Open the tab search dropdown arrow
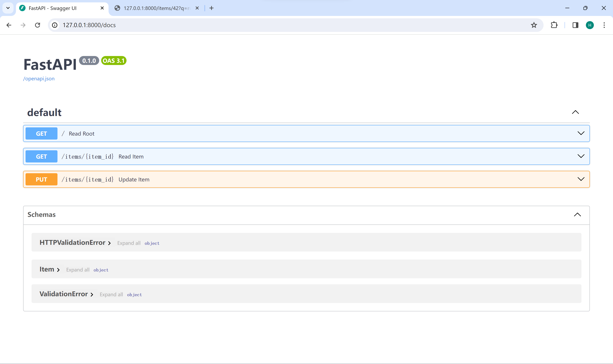The width and height of the screenshot is (613, 364). pyautogui.click(x=8, y=8)
